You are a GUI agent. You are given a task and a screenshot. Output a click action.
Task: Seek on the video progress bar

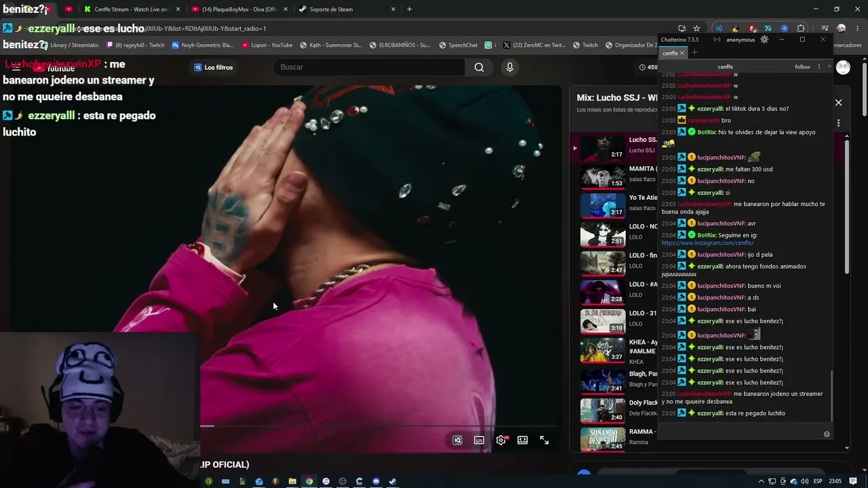point(378,426)
